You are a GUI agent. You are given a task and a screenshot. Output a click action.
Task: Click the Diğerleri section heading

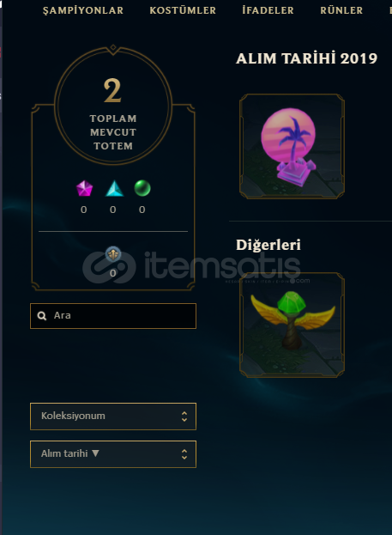coord(268,245)
